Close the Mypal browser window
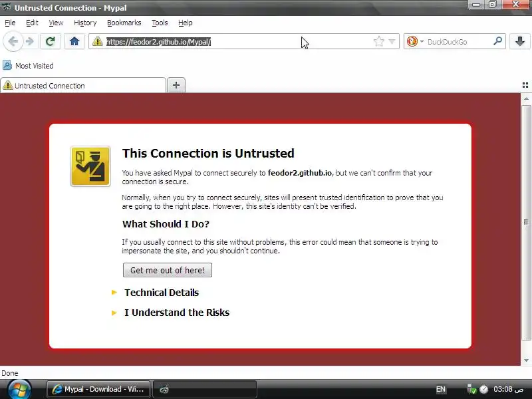532x399 pixels. click(516, 5)
